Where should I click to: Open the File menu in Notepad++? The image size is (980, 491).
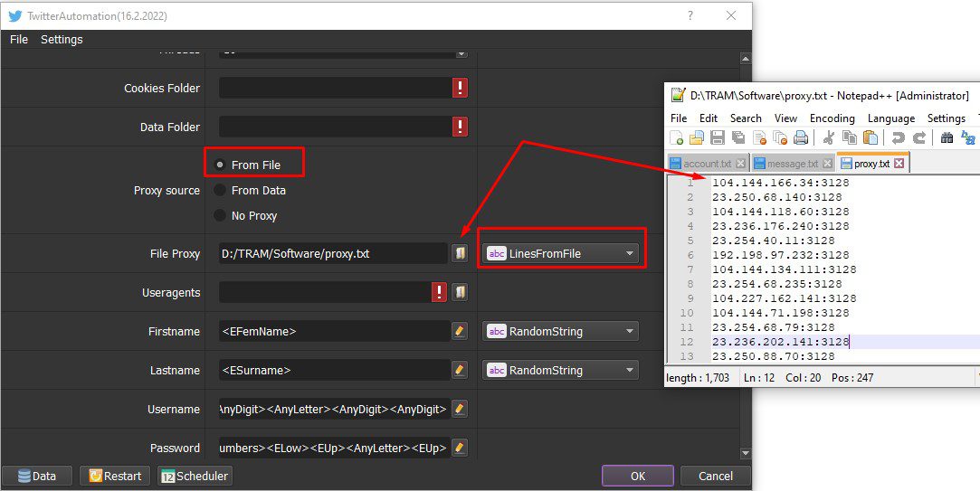[x=678, y=118]
